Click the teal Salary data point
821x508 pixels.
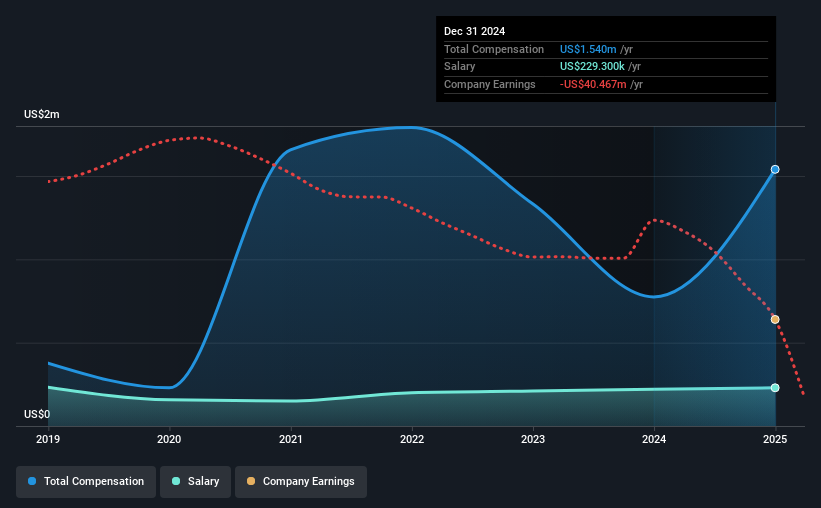pos(775,388)
